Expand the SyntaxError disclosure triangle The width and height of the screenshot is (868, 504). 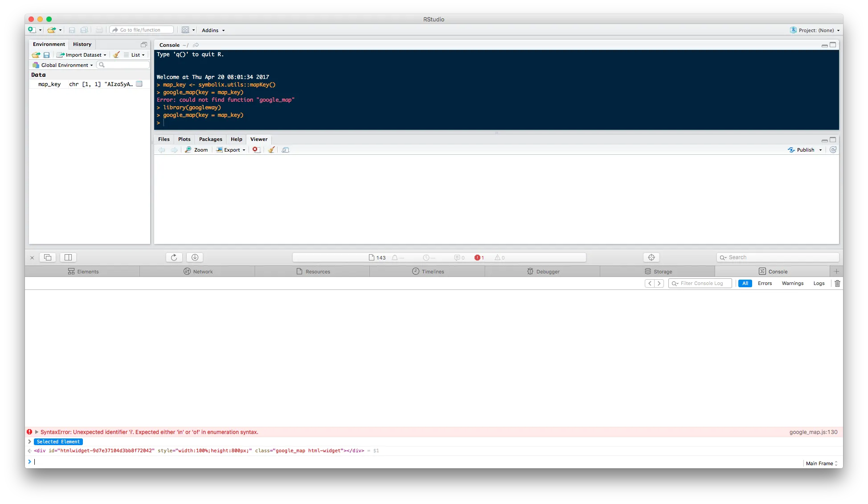pyautogui.click(x=37, y=432)
